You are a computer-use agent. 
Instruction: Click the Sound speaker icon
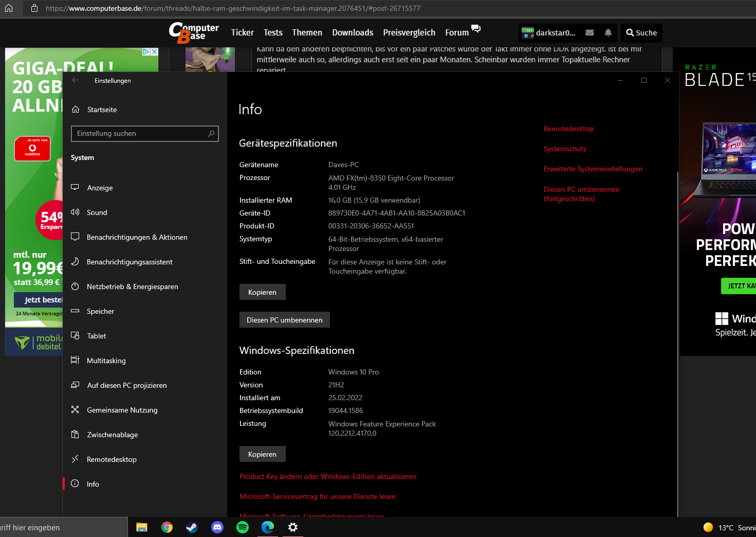75,212
